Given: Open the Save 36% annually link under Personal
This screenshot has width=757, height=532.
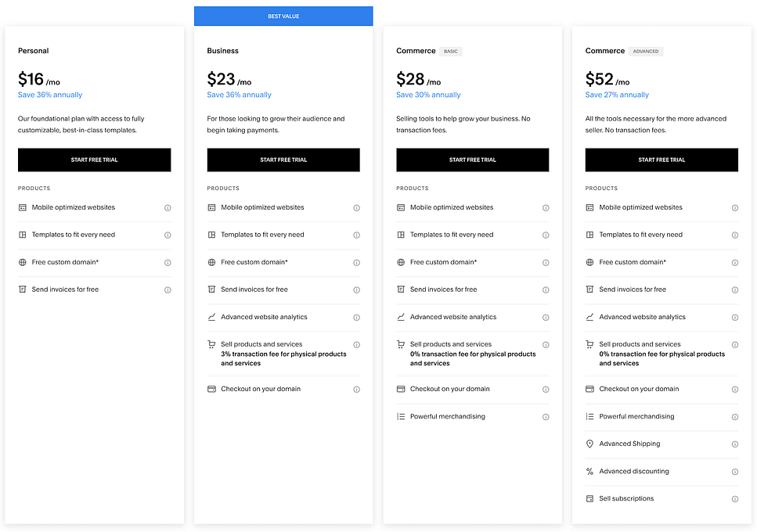Looking at the screenshot, I should coord(49,95).
